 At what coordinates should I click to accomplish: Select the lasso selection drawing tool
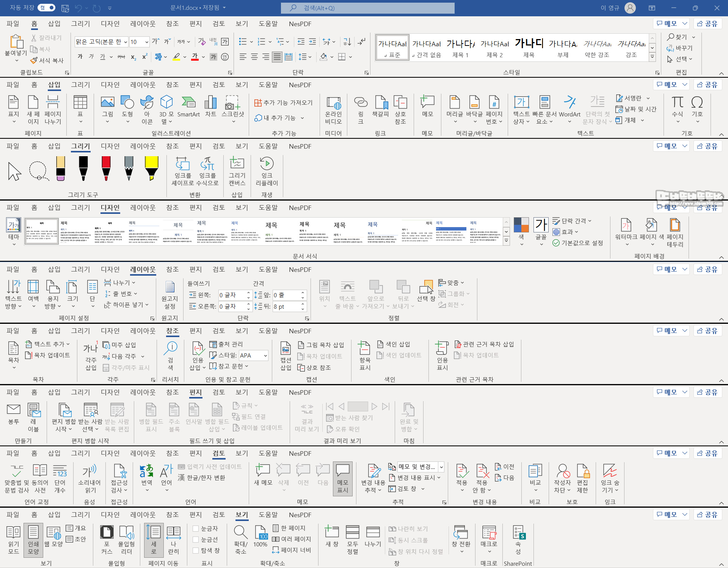pos(38,171)
